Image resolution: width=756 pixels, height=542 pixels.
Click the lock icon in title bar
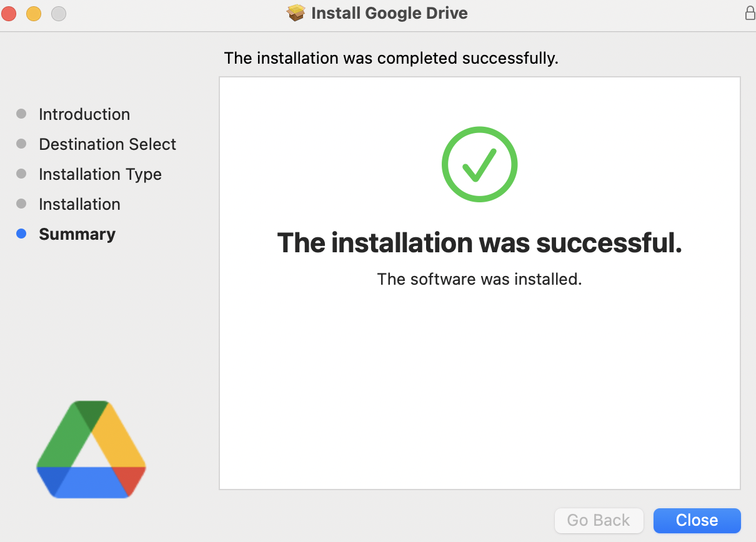[x=750, y=12]
